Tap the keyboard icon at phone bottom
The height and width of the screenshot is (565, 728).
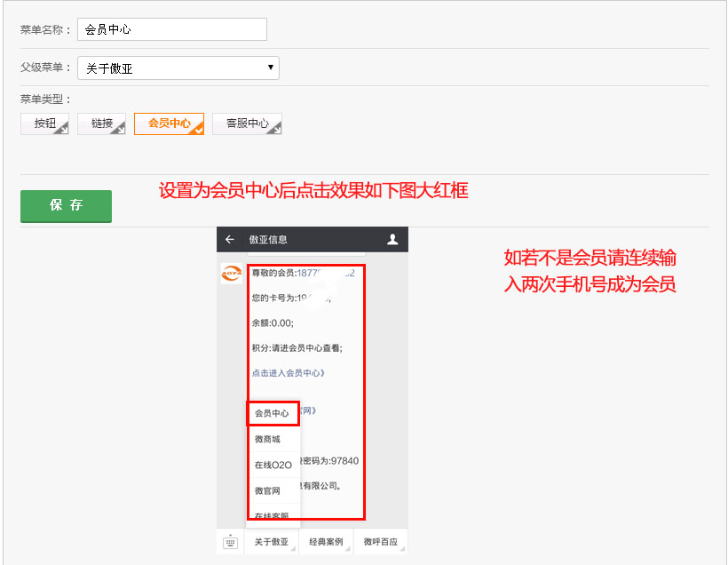(x=230, y=542)
